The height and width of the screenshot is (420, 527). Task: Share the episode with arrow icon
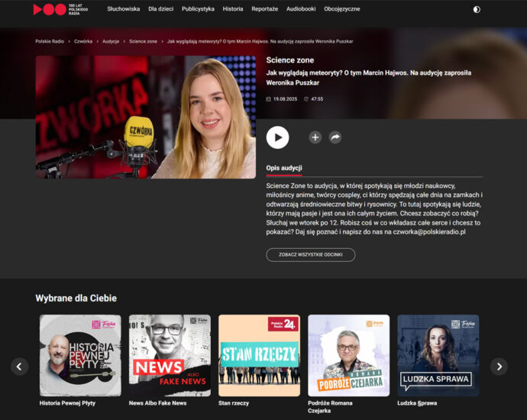pyautogui.click(x=335, y=137)
